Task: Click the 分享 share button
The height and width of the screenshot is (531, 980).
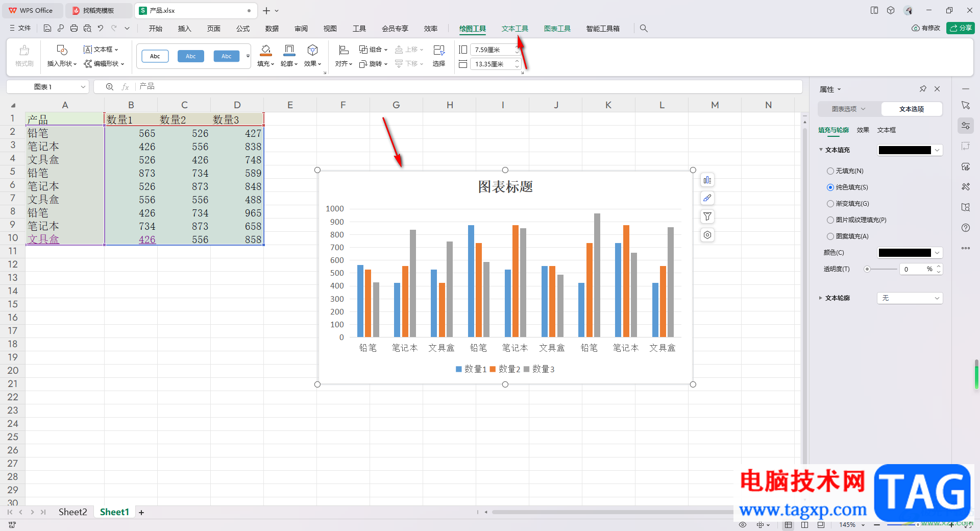Action: pyautogui.click(x=961, y=28)
